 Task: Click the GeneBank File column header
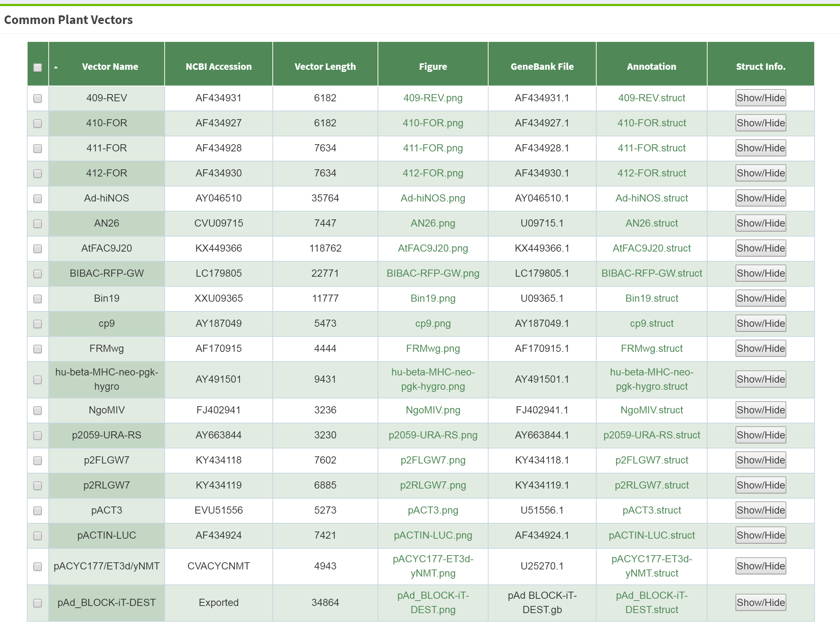(x=542, y=67)
